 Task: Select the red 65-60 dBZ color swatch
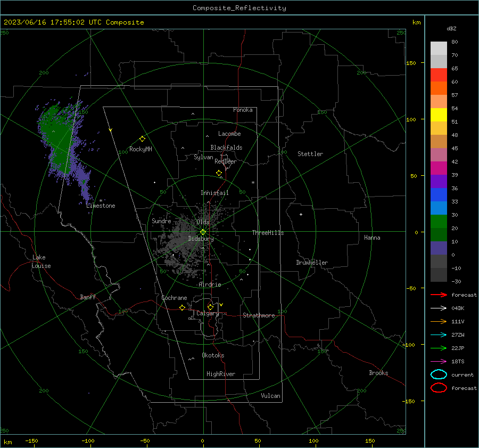point(439,75)
